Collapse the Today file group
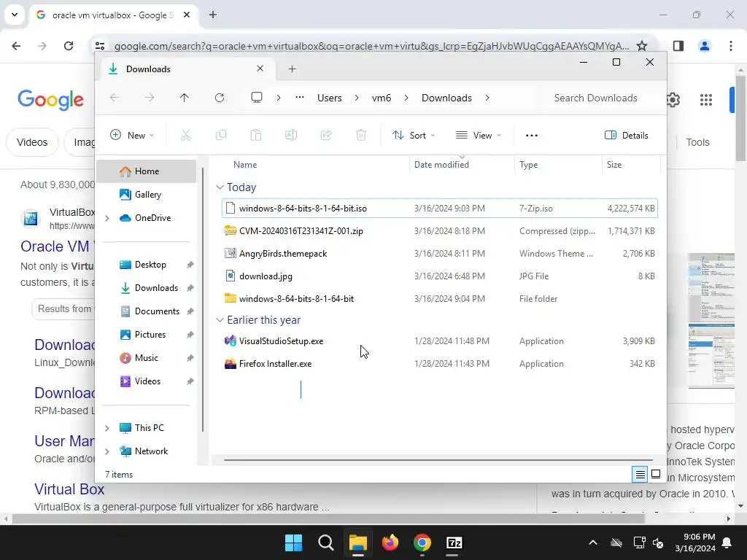Viewport: 747px width, 560px height. (220, 187)
